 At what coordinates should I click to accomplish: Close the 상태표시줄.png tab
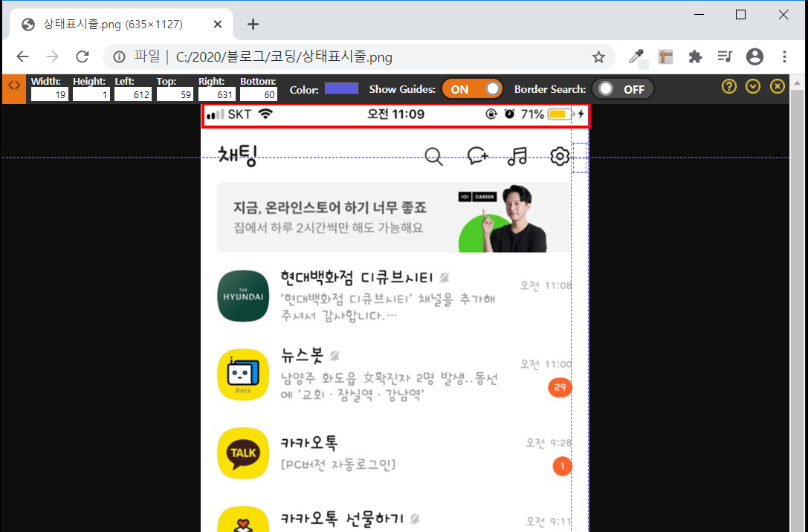(218, 25)
